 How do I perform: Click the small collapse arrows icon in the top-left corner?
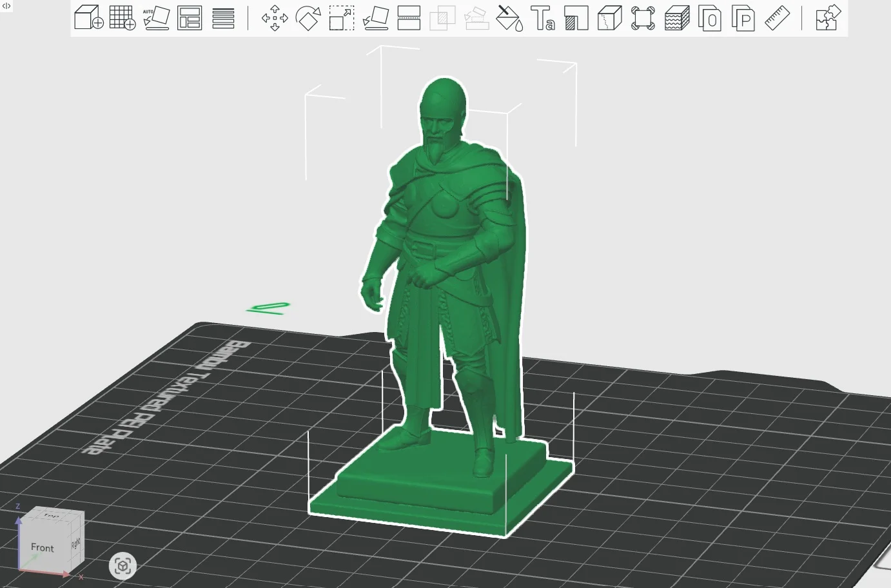point(6,6)
